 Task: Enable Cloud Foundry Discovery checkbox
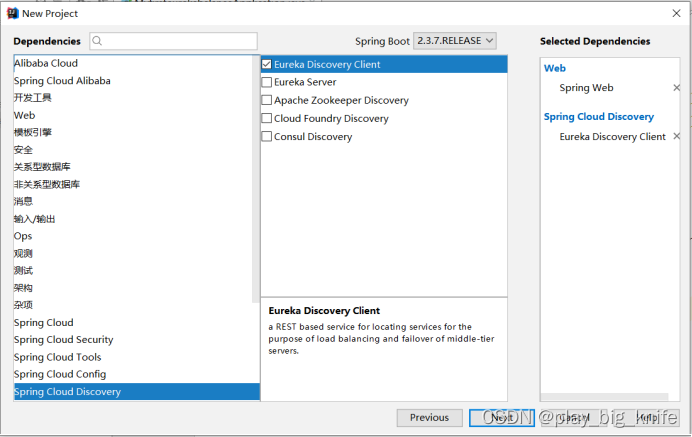click(x=266, y=118)
